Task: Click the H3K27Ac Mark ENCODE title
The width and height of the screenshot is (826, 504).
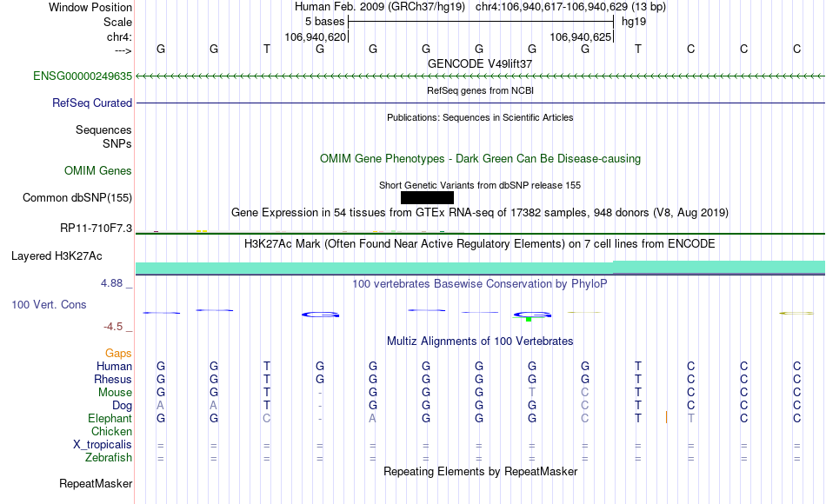Action: (x=480, y=244)
